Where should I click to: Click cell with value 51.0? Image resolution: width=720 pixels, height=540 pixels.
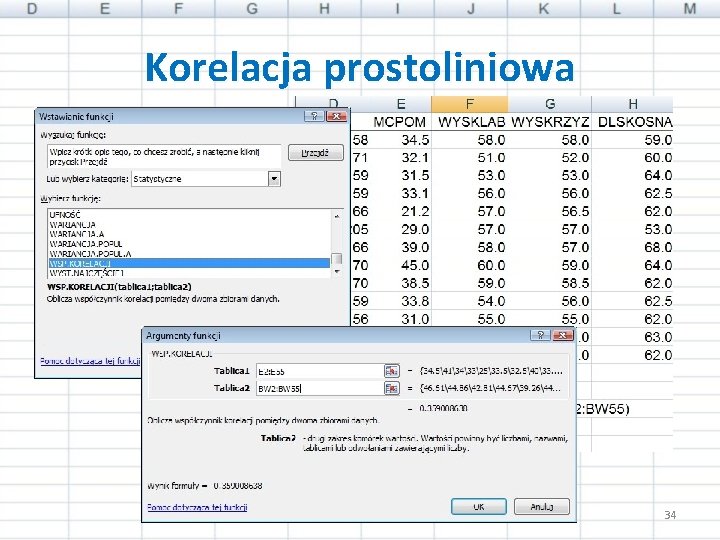[470, 158]
